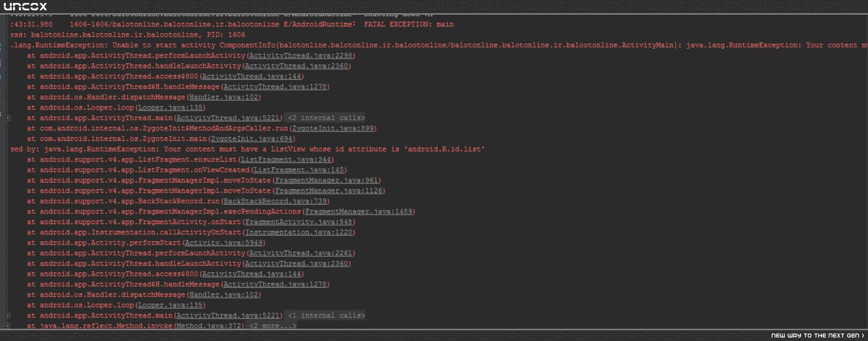Open ActivityThread.java:2261 link

pos(300,253)
